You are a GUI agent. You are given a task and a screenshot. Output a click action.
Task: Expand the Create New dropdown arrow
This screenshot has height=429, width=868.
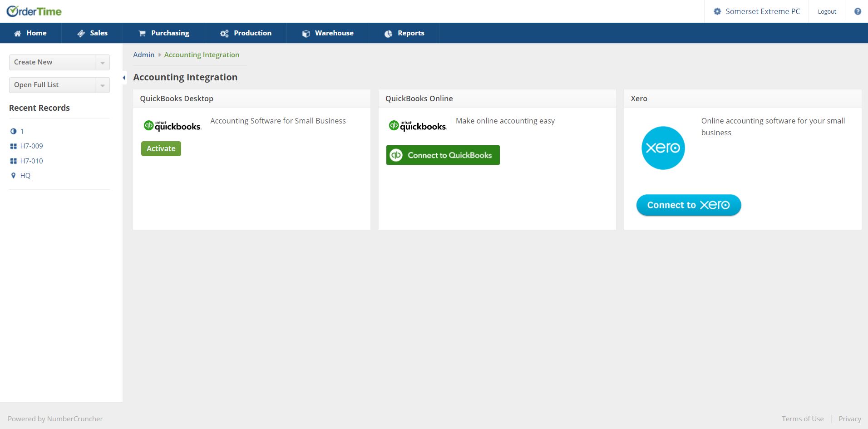pyautogui.click(x=103, y=63)
